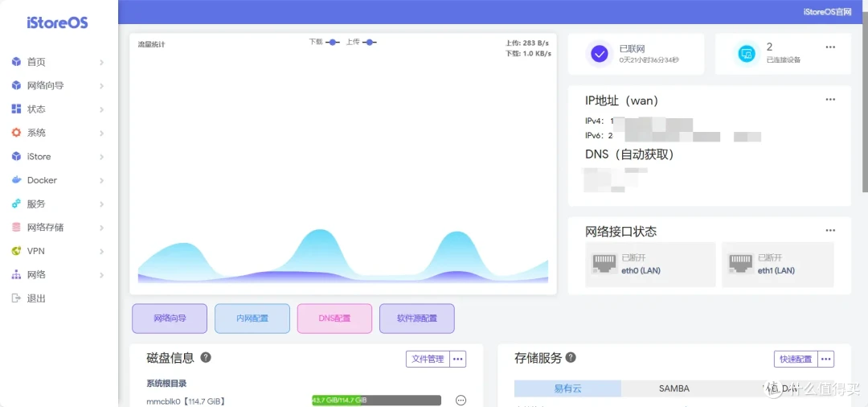Expand the 网络存储 menu chevron
The height and width of the screenshot is (407, 868).
coord(102,228)
